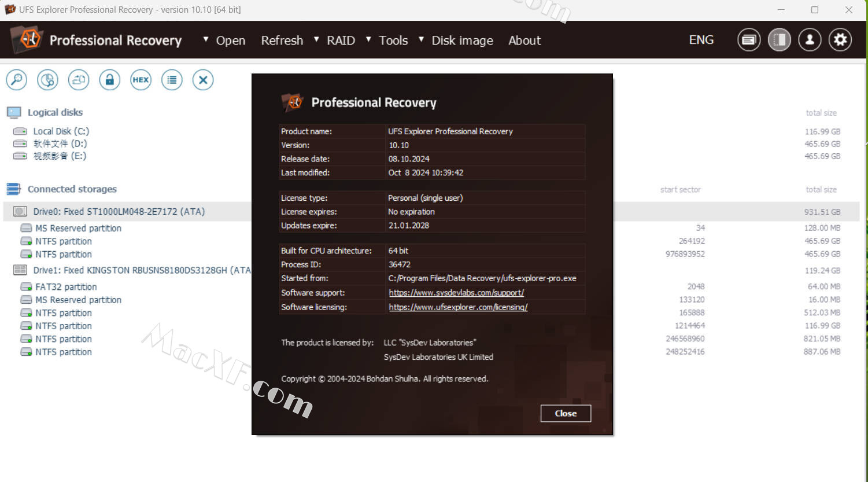Image resolution: width=868 pixels, height=482 pixels.
Task: Open the settings gear icon
Action: pyautogui.click(x=840, y=40)
